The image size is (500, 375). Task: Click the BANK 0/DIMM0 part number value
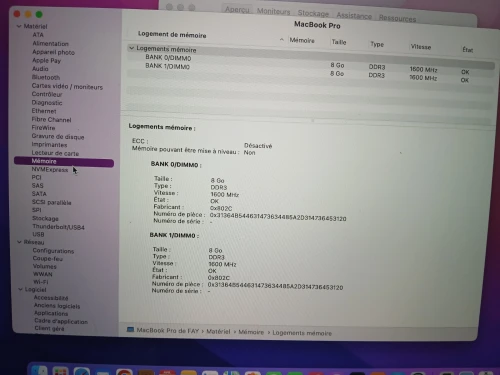278,217
